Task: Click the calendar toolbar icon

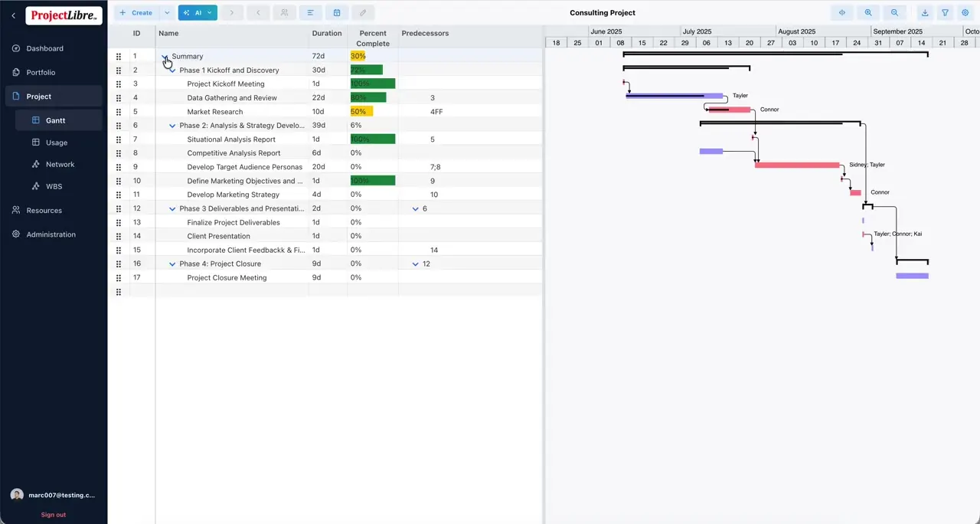Action: click(x=336, y=12)
